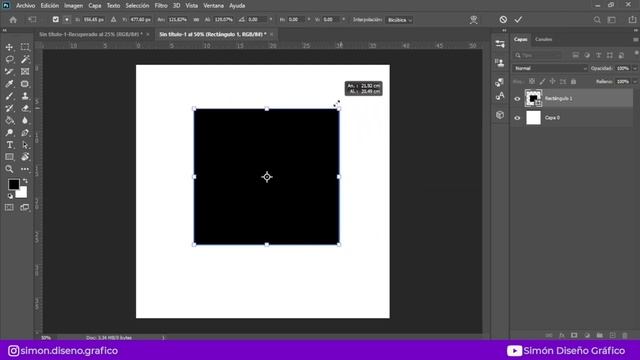Screen dimensions: 640x360
Task: Cancel the transform in options bar
Action: (x=503, y=20)
